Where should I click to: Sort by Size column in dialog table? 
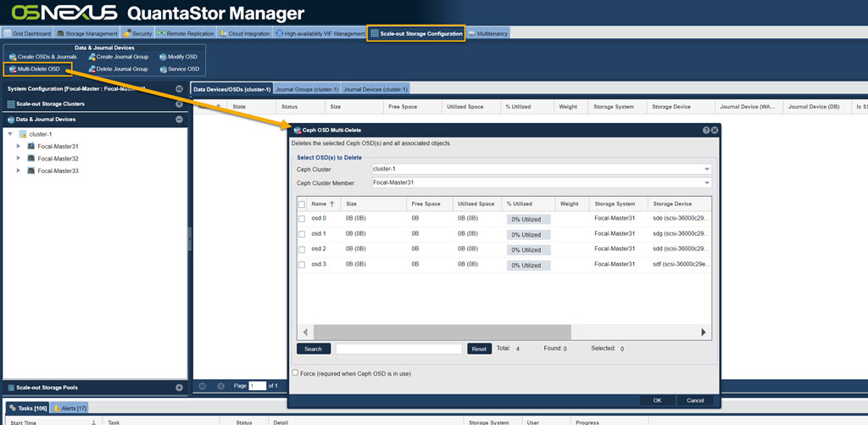[x=374, y=204]
